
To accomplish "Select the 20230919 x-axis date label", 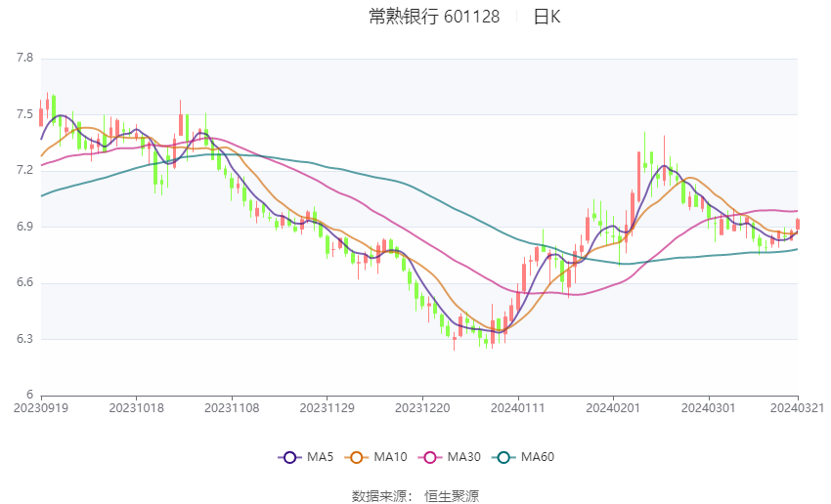I will [41, 408].
